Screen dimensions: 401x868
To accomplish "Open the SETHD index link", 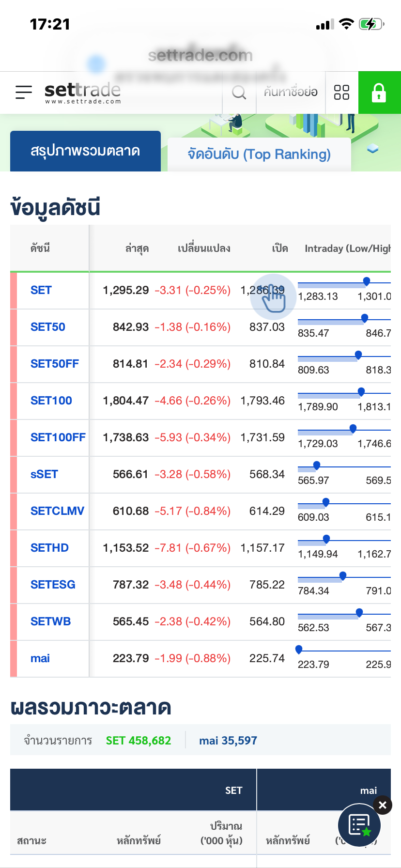I will click(49, 548).
